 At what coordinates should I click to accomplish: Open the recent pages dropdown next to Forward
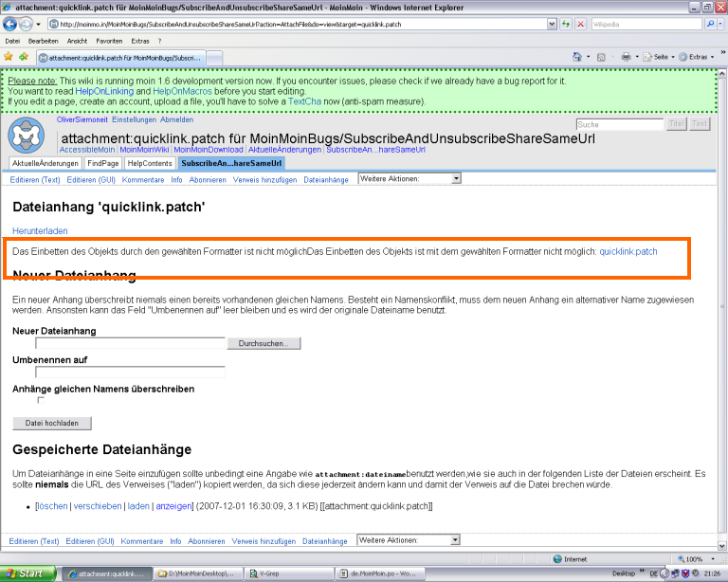click(x=39, y=24)
